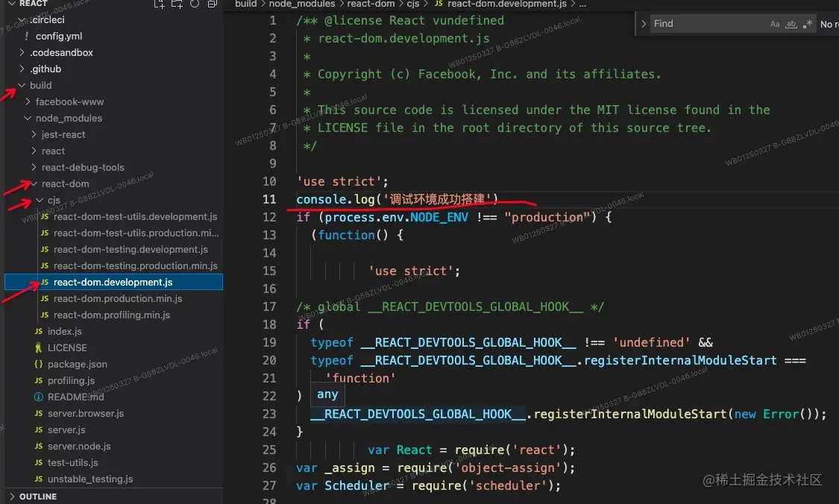Open index.js in react-dom folder

(65, 332)
